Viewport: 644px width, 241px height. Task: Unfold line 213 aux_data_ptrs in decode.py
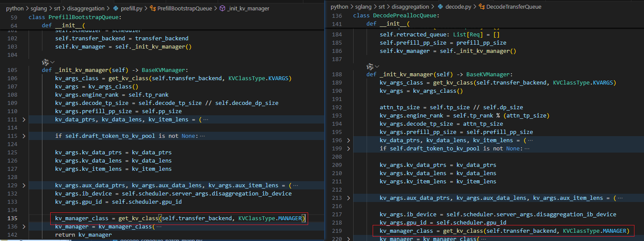(349, 198)
